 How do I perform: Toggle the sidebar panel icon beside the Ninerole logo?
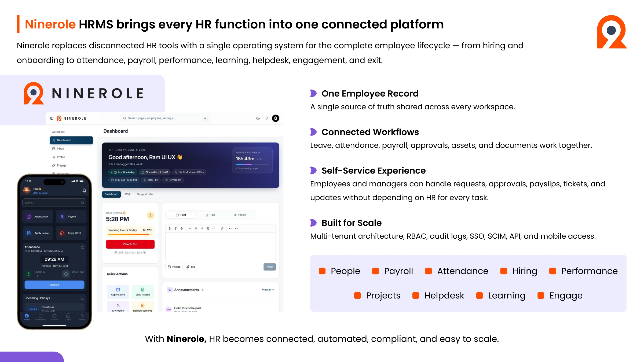(52, 118)
